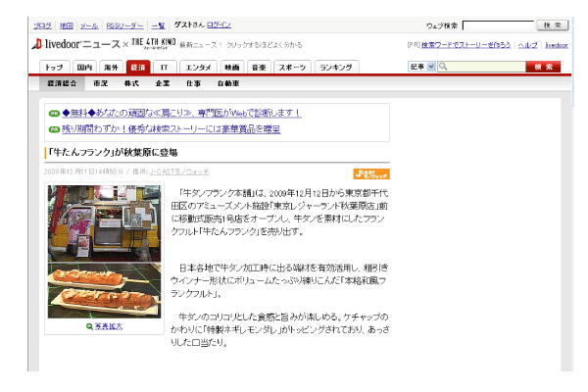
Task: Open the 肩こり Web診断 PR link
Action: click(182, 113)
